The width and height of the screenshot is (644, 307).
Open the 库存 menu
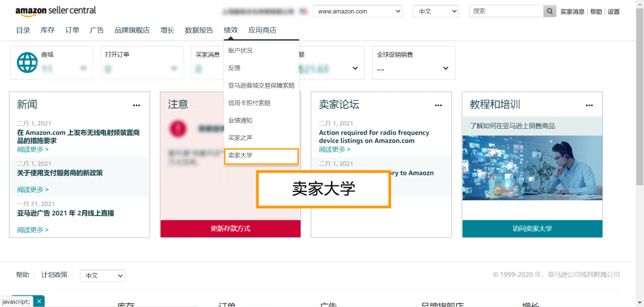click(x=48, y=30)
